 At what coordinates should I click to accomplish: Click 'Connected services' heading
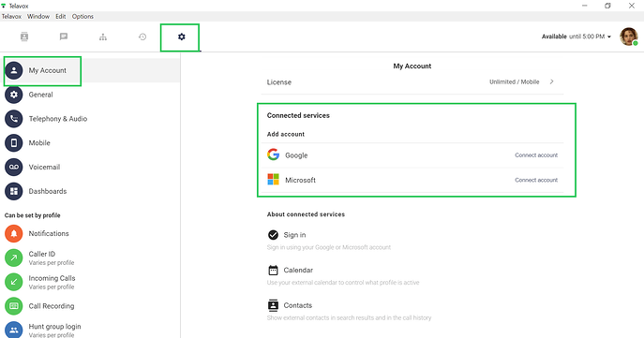pyautogui.click(x=298, y=116)
